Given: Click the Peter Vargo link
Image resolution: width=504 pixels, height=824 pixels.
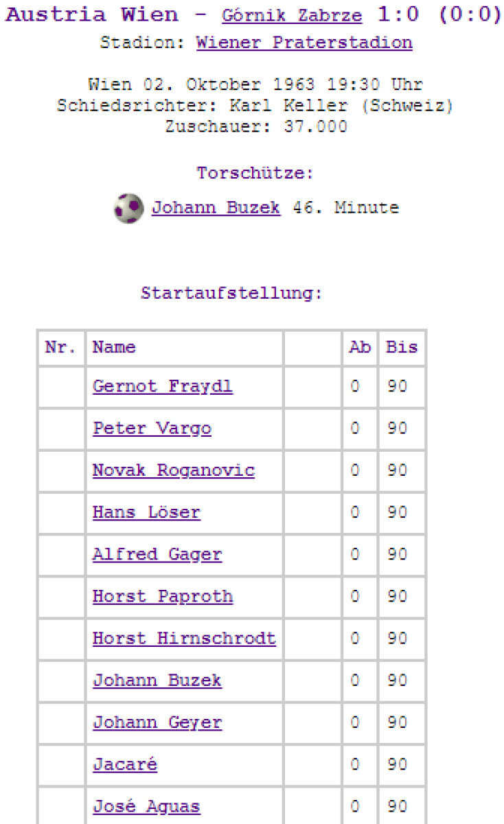Looking at the screenshot, I should tap(152, 428).
